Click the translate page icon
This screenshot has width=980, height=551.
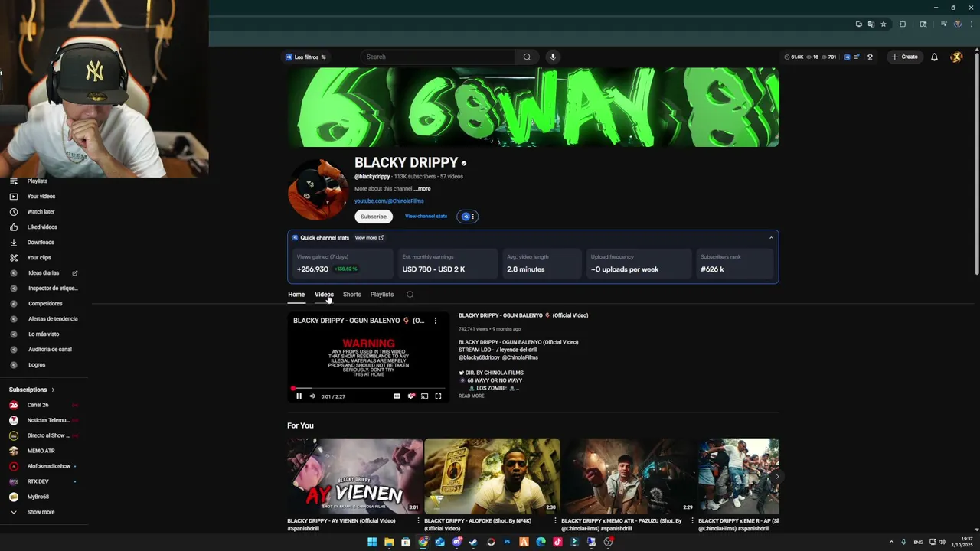871,24
